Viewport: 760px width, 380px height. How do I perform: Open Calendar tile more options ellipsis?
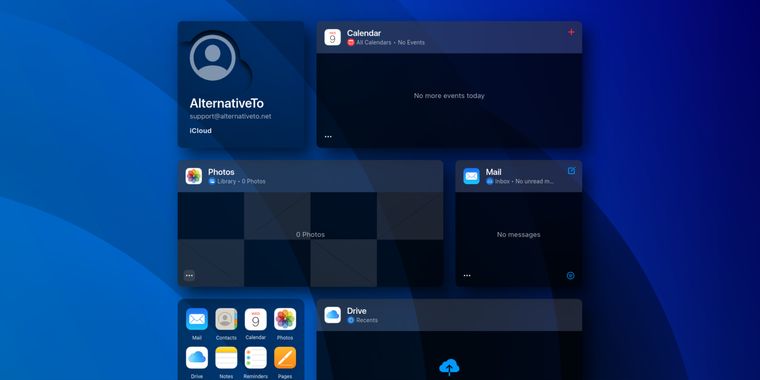328,137
